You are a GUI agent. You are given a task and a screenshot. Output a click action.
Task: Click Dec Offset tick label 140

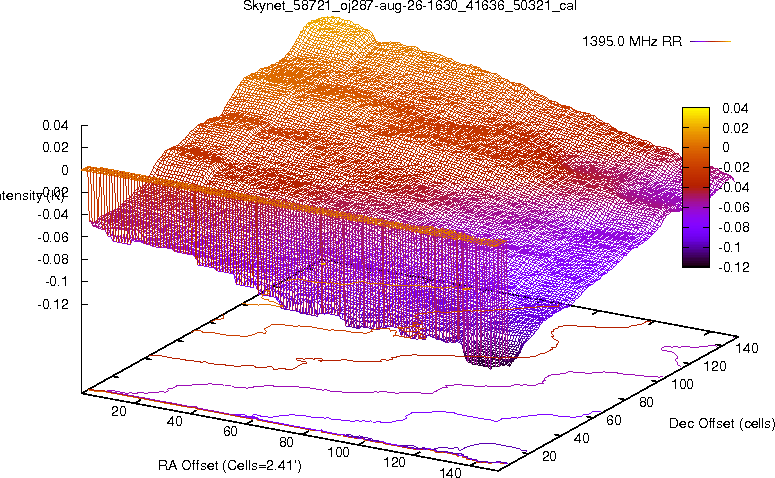pos(746,348)
